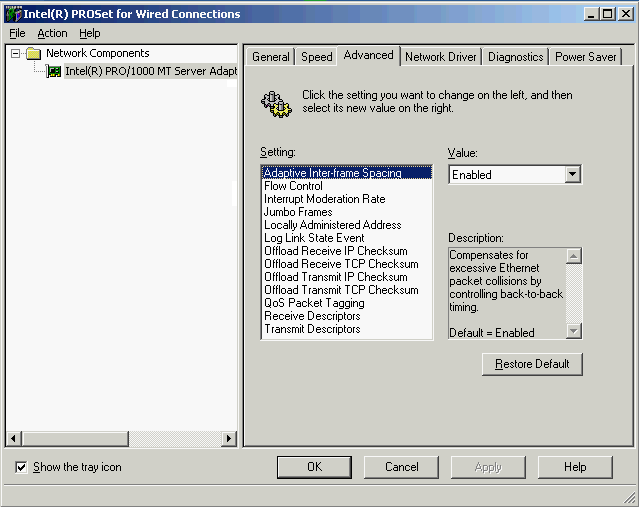The width and height of the screenshot is (639, 507).
Task: Click the tree pane scroll right arrow
Action: (x=229, y=439)
